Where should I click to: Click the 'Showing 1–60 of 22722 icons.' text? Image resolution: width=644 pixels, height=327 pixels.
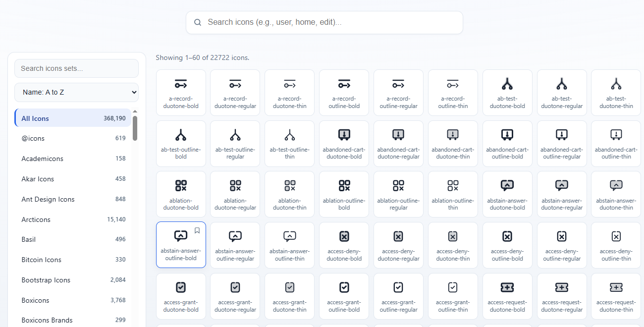[203, 57]
